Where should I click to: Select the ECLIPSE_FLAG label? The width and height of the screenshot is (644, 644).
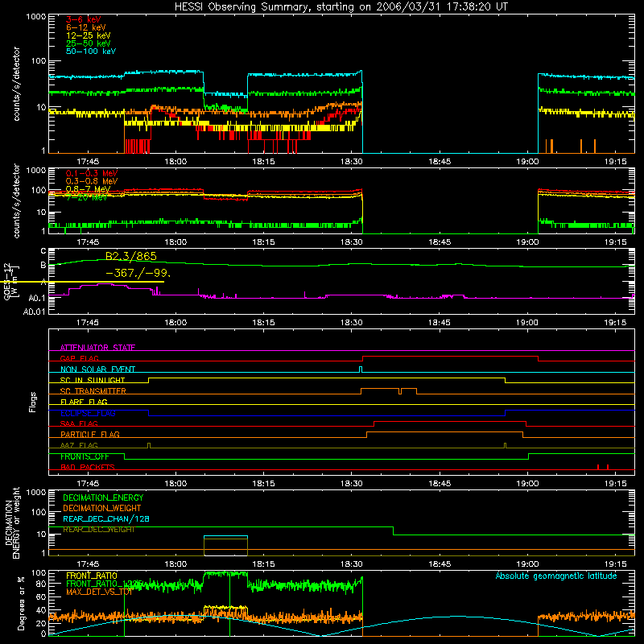click(x=88, y=413)
